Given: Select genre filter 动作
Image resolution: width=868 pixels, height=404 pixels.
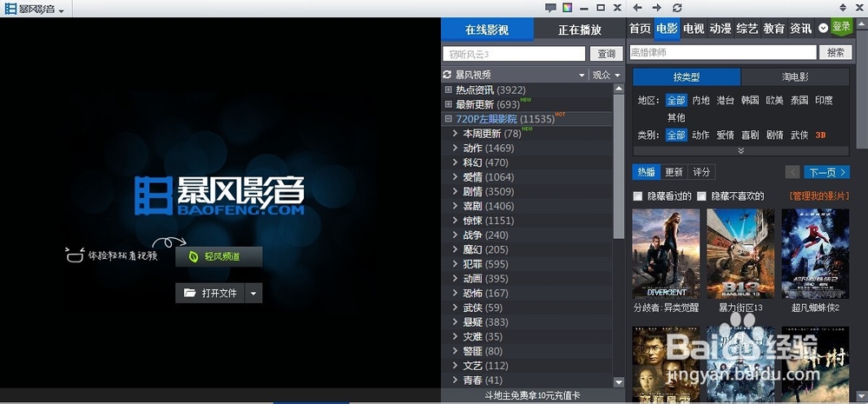Looking at the screenshot, I should [x=700, y=135].
